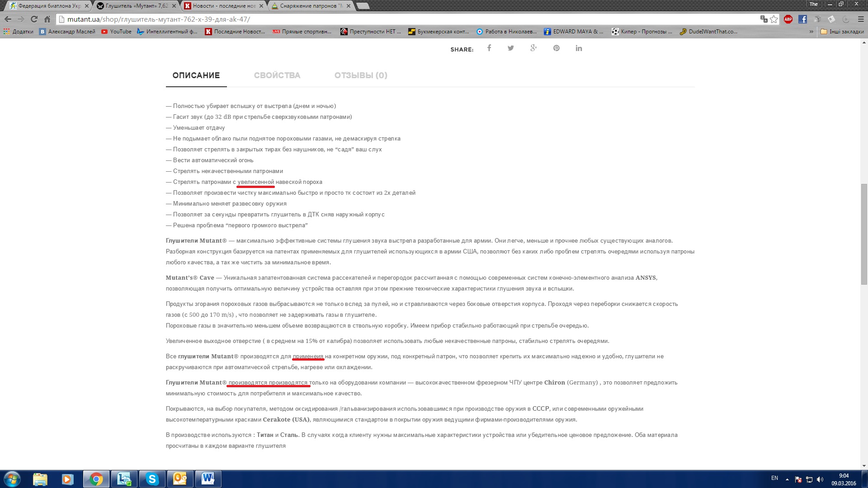Click the page's vertical scrollbar thumb
The width and height of the screenshot is (868, 488).
864,234
